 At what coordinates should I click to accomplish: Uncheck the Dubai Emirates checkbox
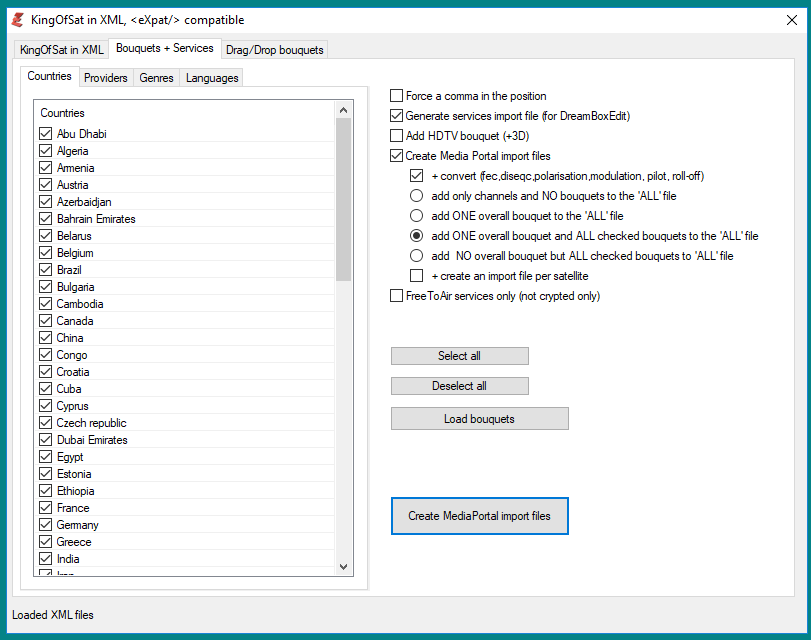click(x=46, y=440)
